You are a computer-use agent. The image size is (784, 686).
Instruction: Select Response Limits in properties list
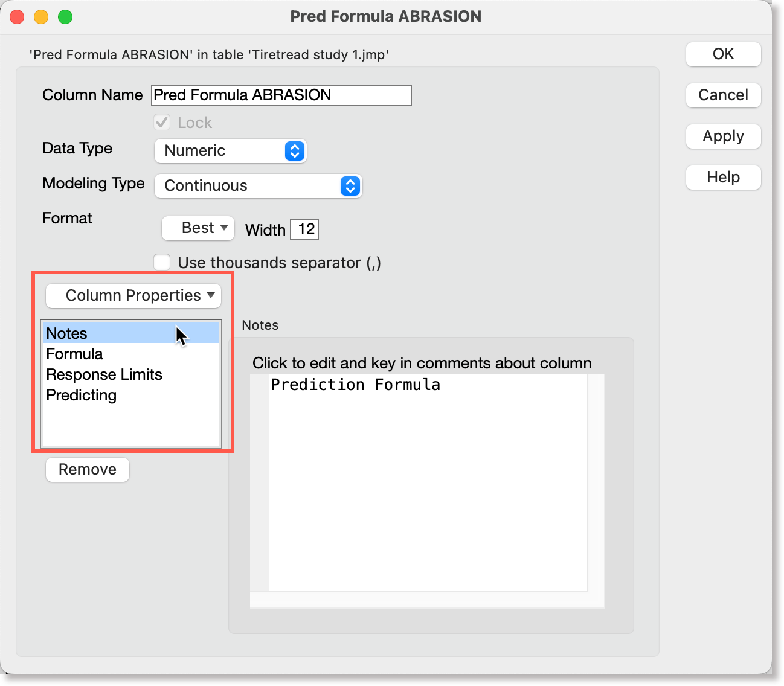[131, 374]
